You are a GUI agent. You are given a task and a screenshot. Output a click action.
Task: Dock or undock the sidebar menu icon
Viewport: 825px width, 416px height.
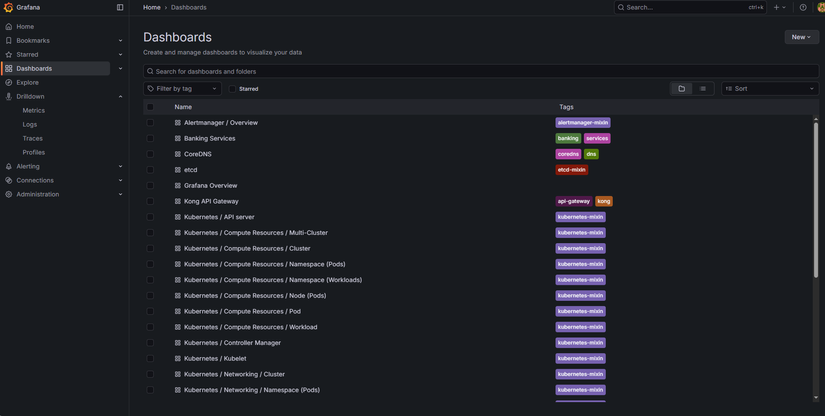click(x=120, y=7)
